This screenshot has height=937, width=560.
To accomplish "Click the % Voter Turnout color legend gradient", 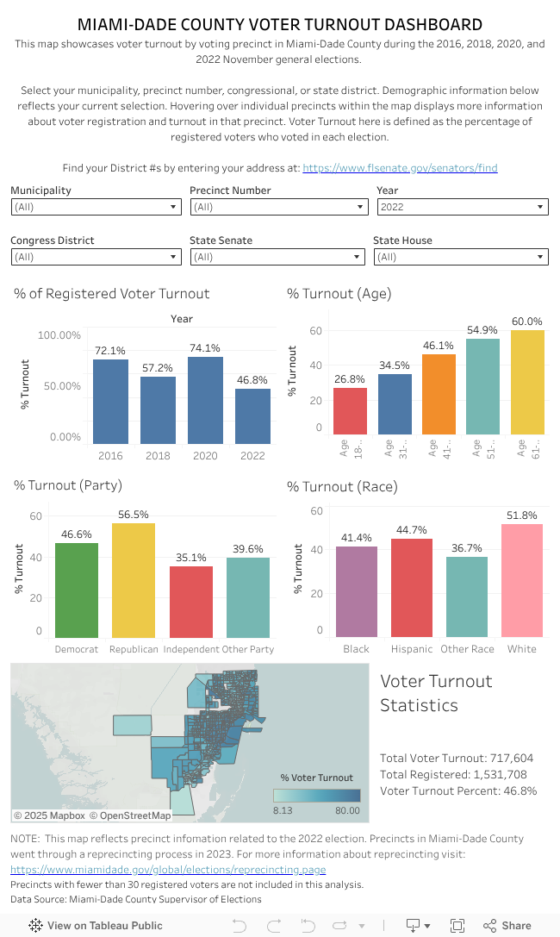I will [x=317, y=796].
